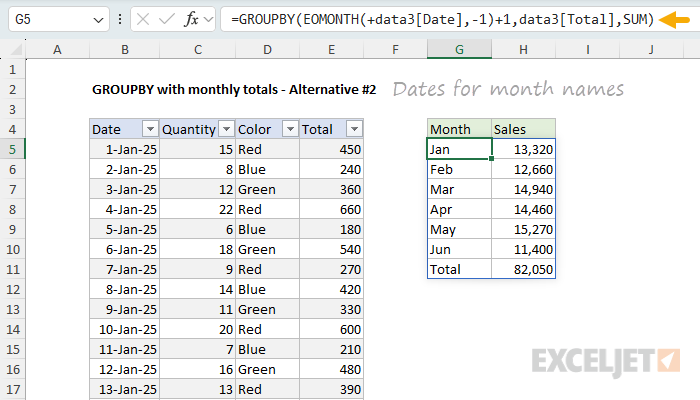This screenshot has height=400, width=700.
Task: Click into the GROUPBY formula text
Action: pos(442,19)
